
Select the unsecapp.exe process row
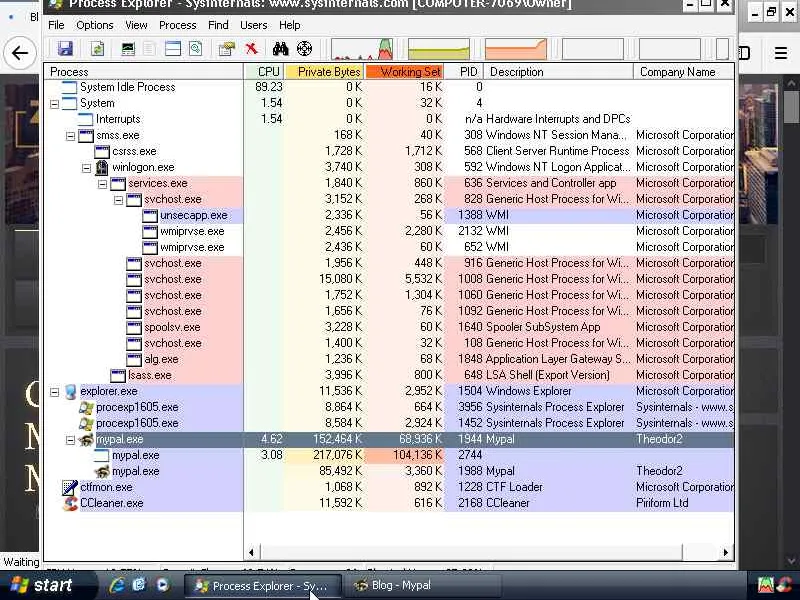click(389, 215)
